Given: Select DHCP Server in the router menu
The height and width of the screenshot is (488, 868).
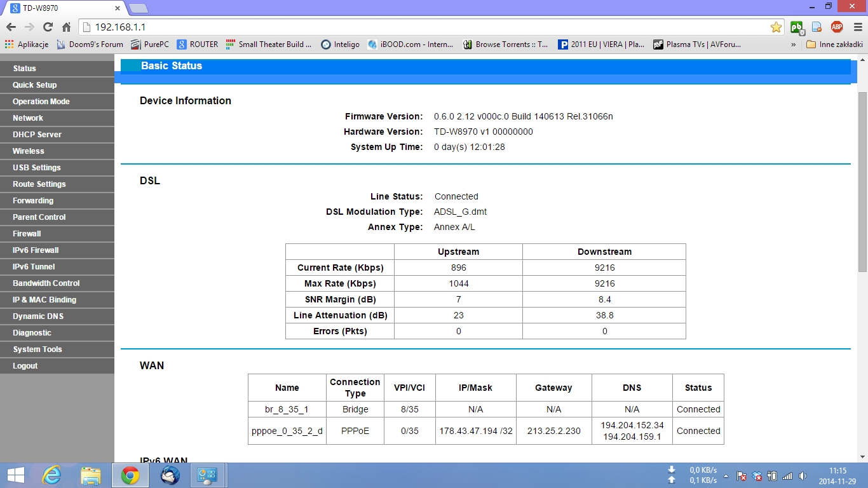Looking at the screenshot, I should (x=37, y=135).
